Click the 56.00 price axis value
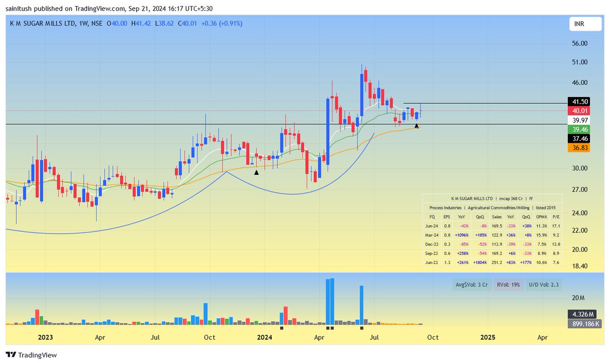Image resolution: width=610 pixels, height=364 pixels. tap(580, 44)
